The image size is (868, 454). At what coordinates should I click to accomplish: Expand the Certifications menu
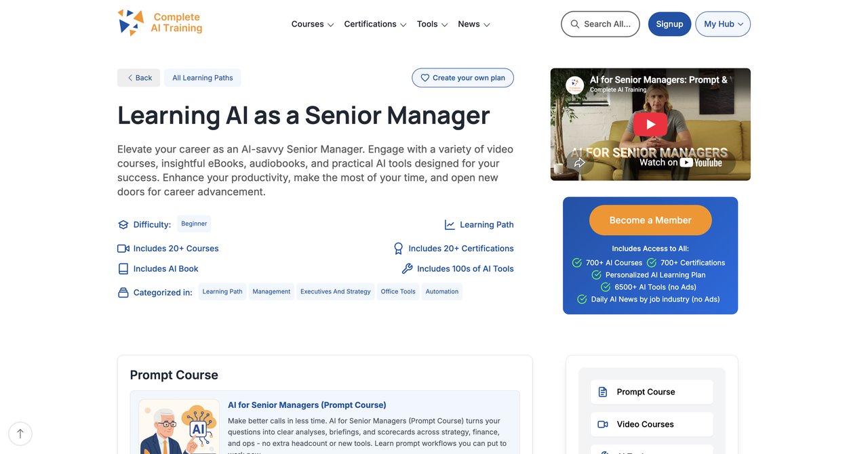click(375, 24)
